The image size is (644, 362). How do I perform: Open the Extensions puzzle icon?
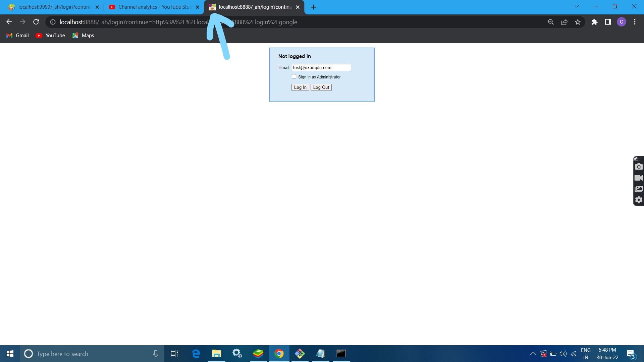point(594,22)
